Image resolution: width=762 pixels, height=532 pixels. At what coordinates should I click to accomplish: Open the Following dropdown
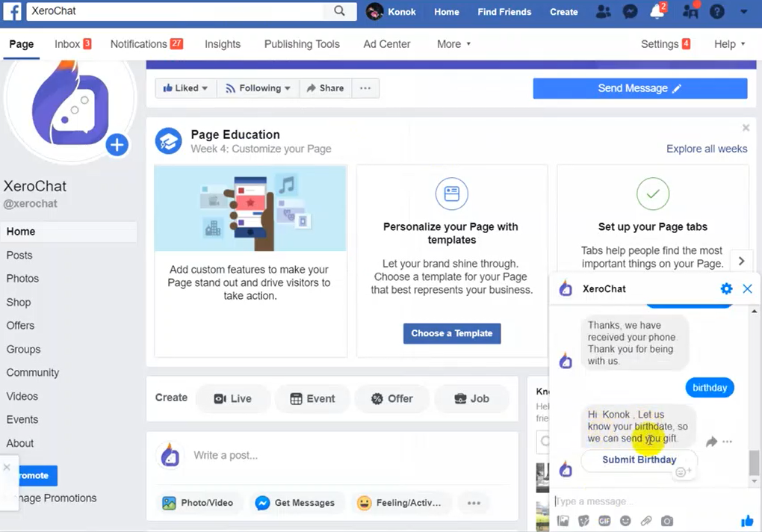(258, 88)
